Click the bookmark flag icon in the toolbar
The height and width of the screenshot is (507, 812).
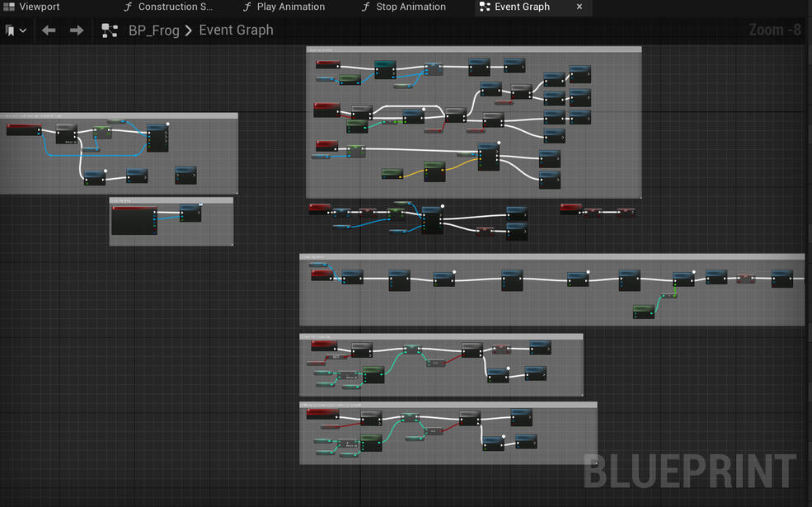pyautogui.click(x=8, y=30)
